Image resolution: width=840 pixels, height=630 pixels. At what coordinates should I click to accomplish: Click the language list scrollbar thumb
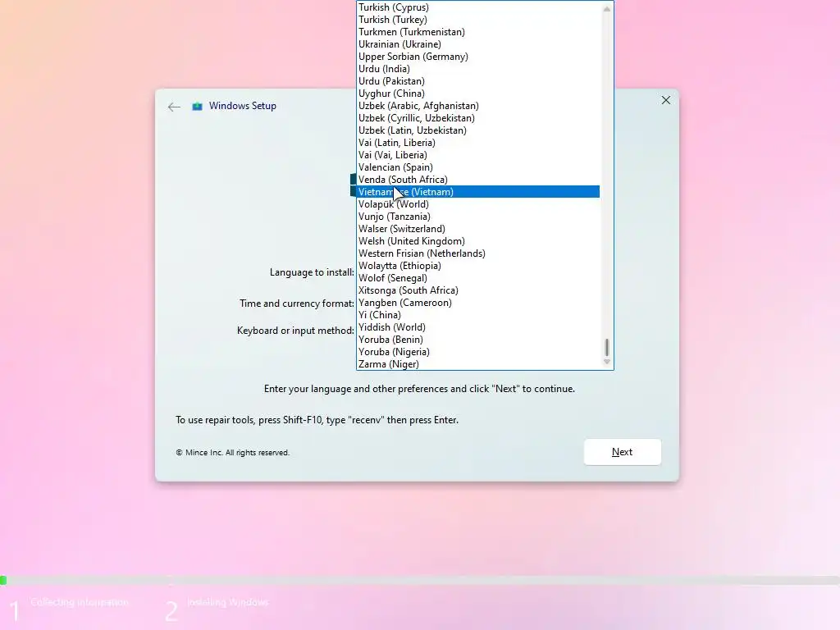pyautogui.click(x=606, y=347)
